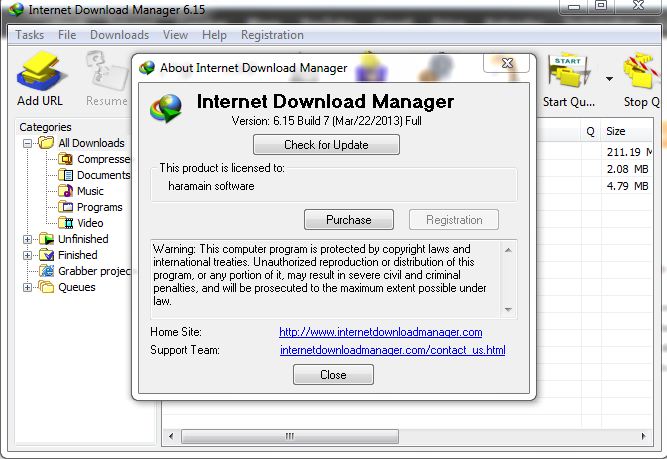Select the Grabber projects label
This screenshot has width=667, height=459.
tap(94, 271)
